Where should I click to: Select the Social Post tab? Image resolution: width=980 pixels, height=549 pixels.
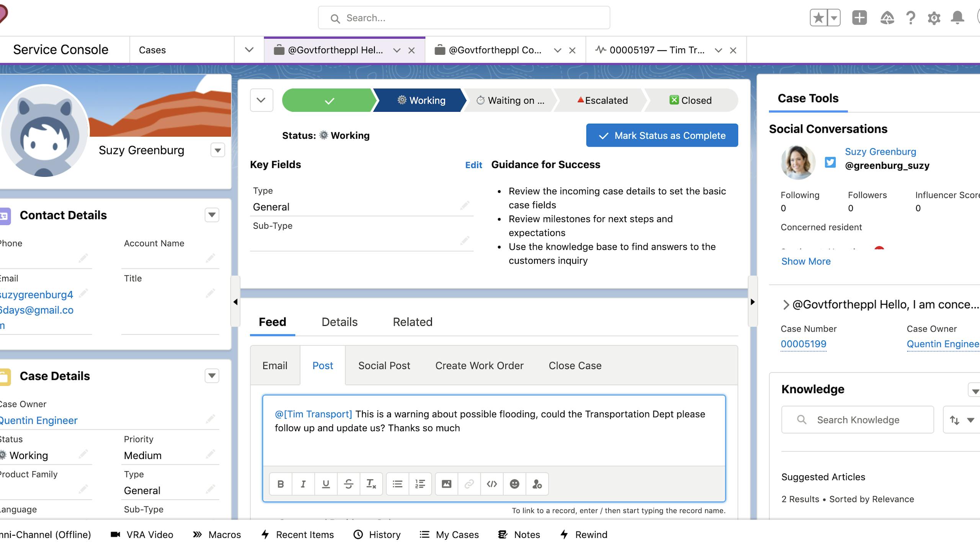[384, 366]
